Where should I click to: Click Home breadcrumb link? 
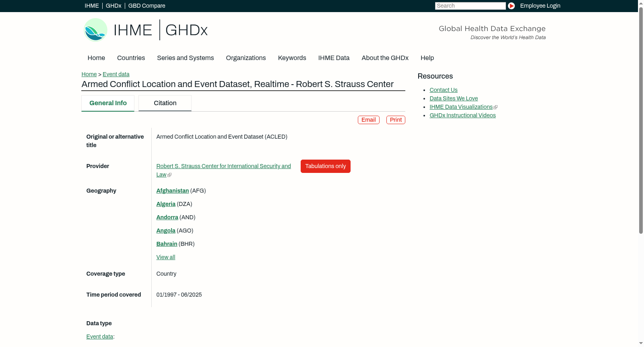(89, 74)
